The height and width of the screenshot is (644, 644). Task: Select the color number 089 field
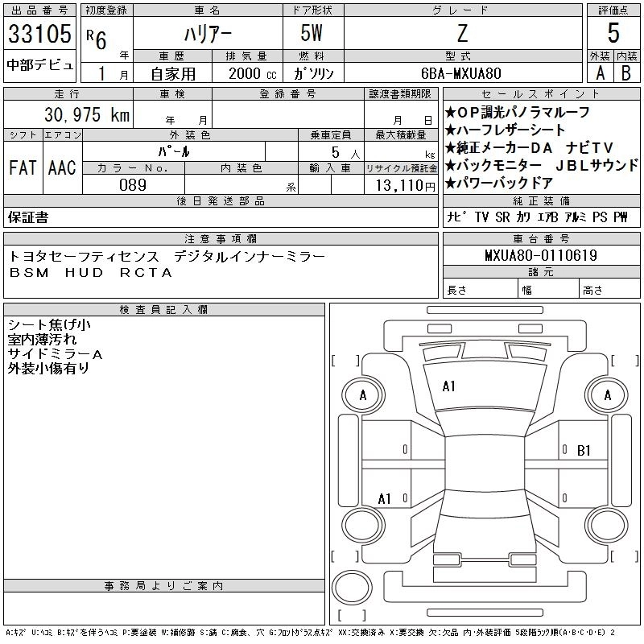pyautogui.click(x=133, y=185)
